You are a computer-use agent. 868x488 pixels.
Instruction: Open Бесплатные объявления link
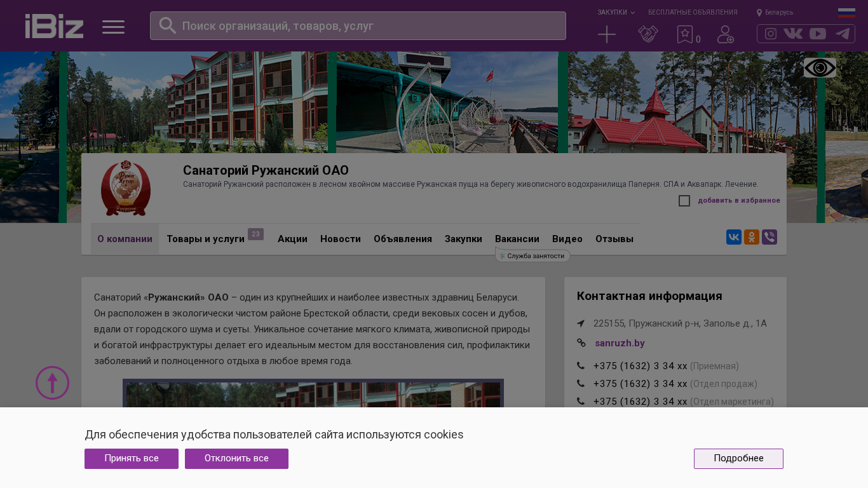tap(693, 12)
